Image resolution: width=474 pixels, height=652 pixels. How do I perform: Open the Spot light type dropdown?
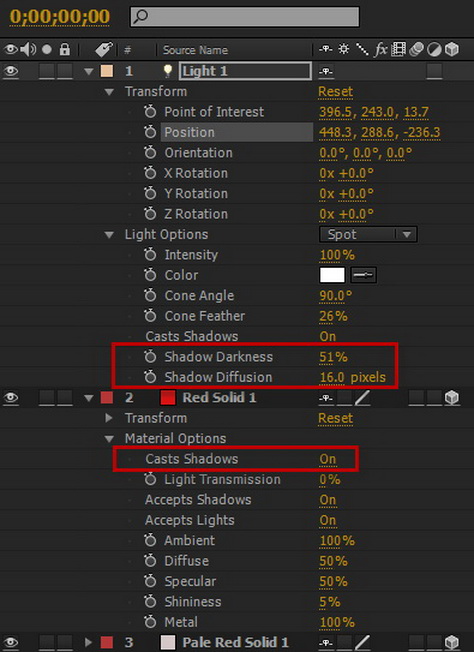(368, 234)
